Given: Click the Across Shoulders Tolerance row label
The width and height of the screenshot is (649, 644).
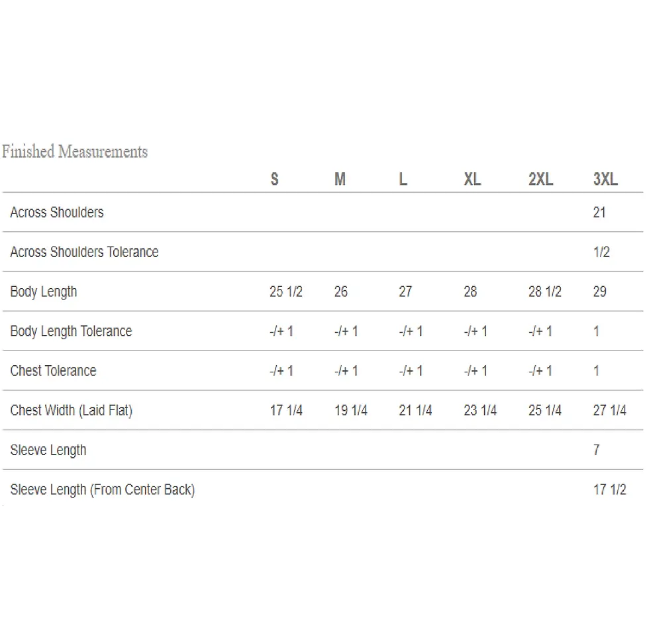Looking at the screenshot, I should (x=85, y=252).
